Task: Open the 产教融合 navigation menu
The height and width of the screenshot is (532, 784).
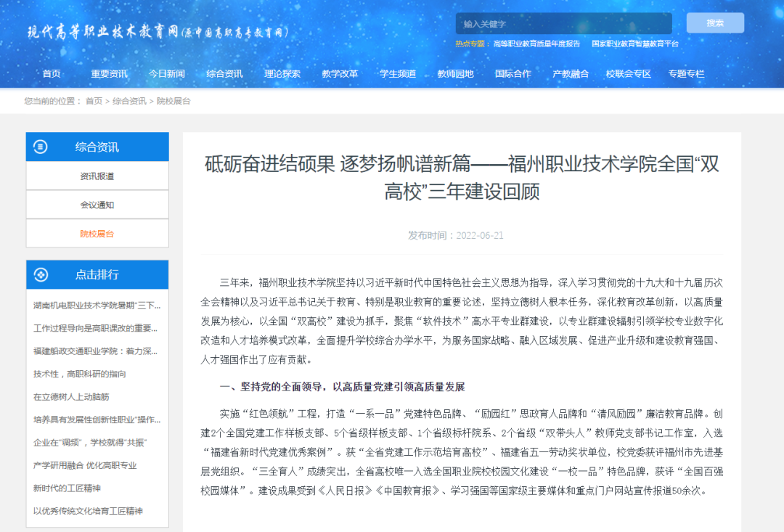Action: pos(570,73)
